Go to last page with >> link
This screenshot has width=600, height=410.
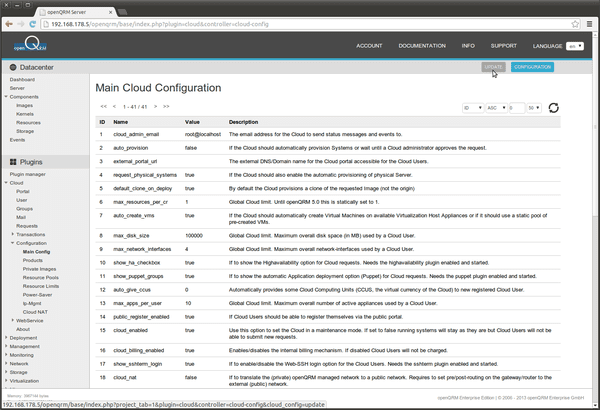(x=166, y=106)
